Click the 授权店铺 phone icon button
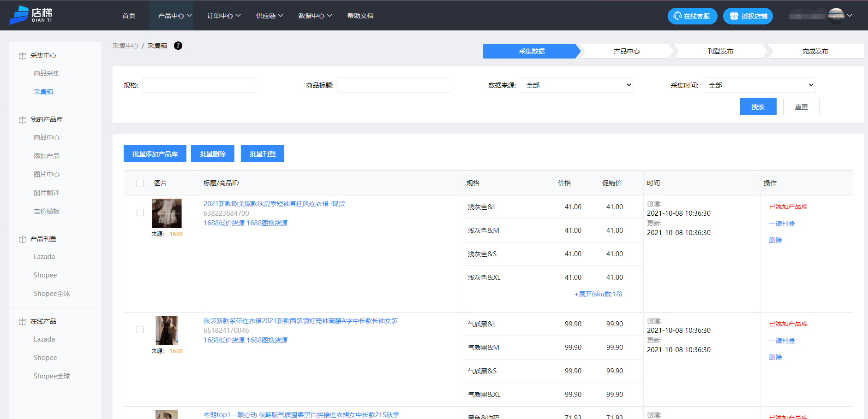 (x=734, y=16)
